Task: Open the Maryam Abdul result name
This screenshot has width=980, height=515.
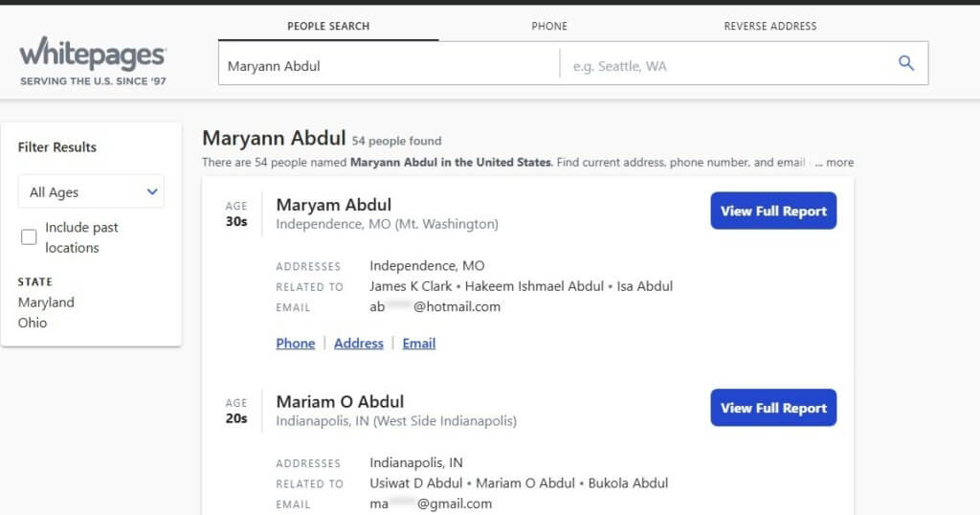Action: pyautogui.click(x=333, y=205)
